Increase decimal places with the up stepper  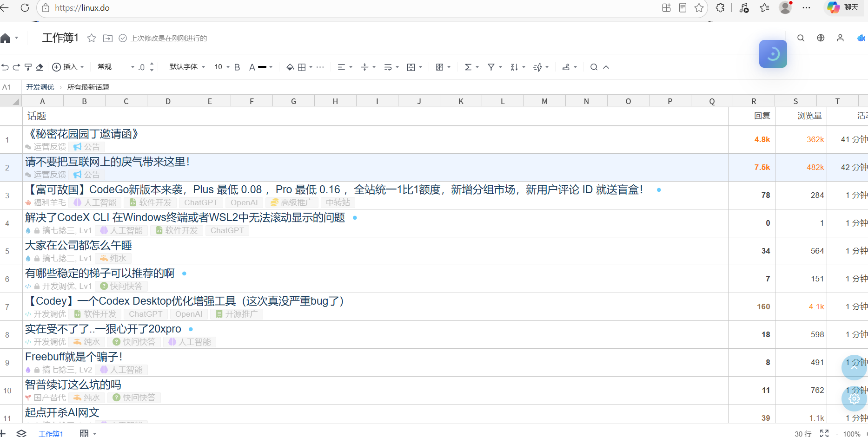pyautogui.click(x=152, y=64)
